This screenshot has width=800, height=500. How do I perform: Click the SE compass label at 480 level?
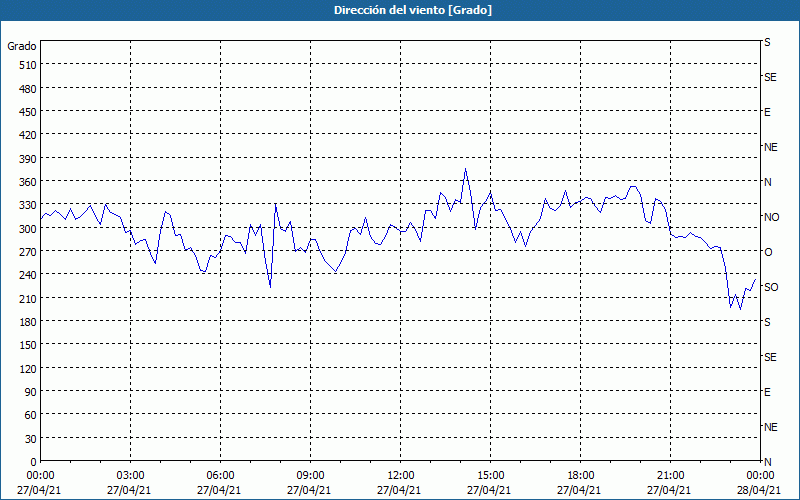pyautogui.click(x=770, y=78)
